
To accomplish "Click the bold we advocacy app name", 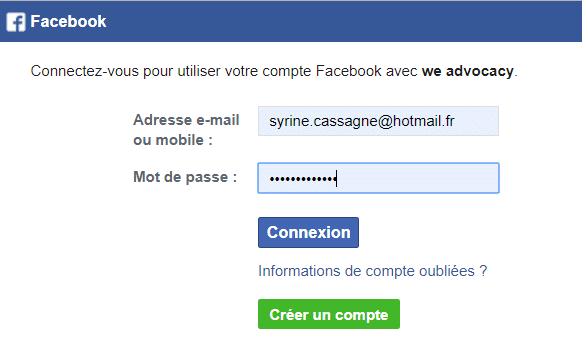I will [468, 71].
